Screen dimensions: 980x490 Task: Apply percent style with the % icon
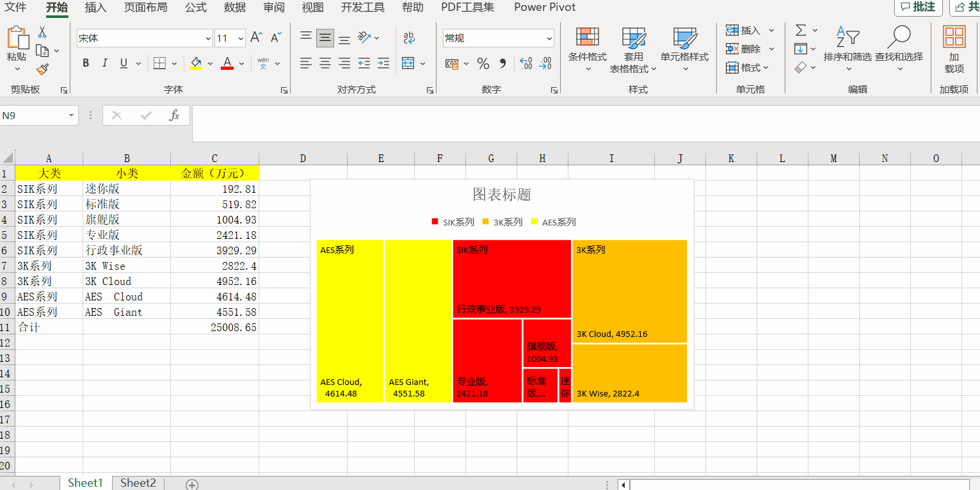(483, 63)
